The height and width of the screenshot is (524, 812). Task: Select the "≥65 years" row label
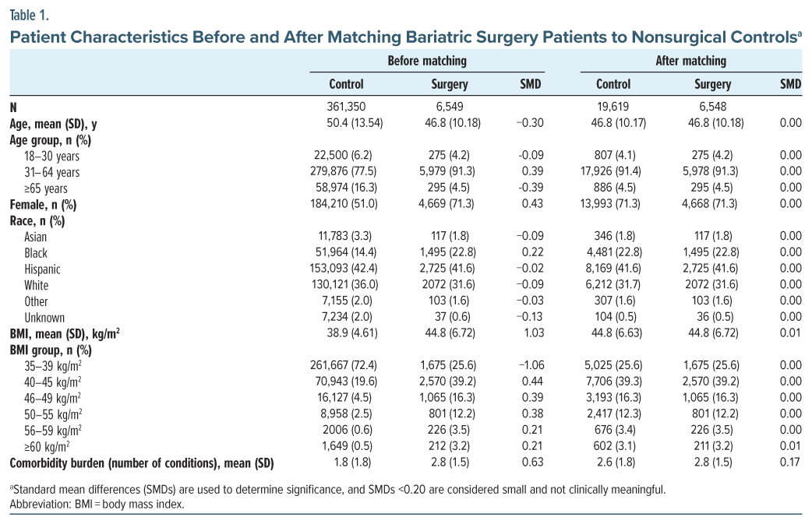[45, 188]
